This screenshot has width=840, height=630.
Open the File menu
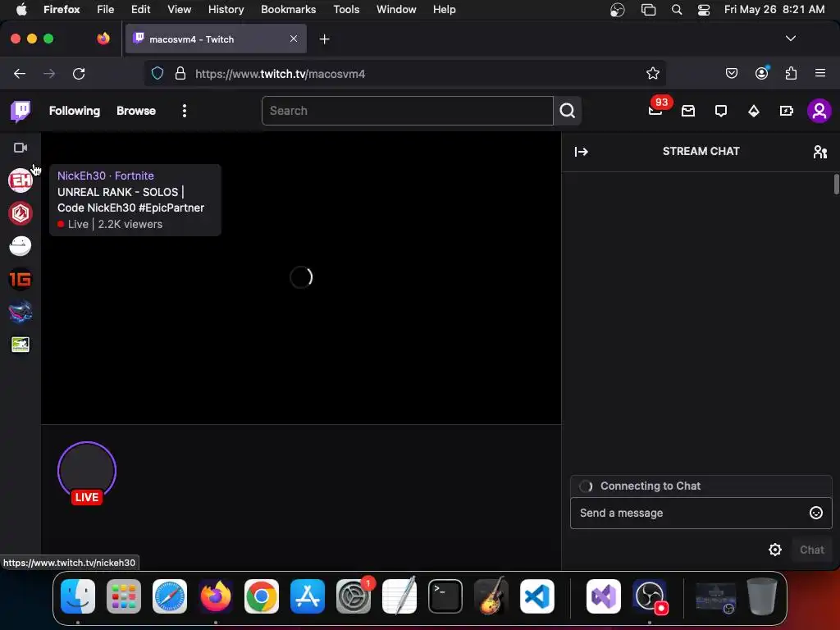point(106,10)
